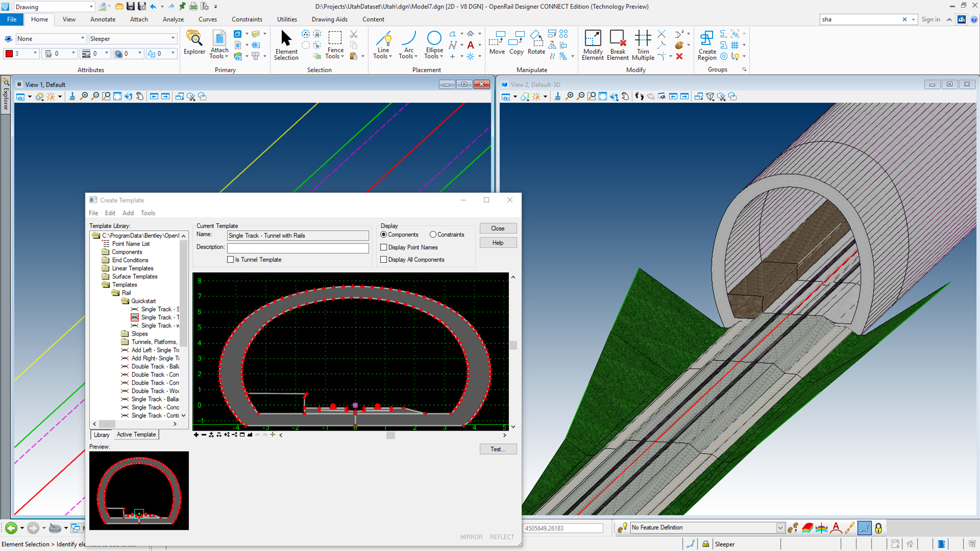Click the template Description input field
The width and height of the screenshot is (980, 551).
coord(298,248)
